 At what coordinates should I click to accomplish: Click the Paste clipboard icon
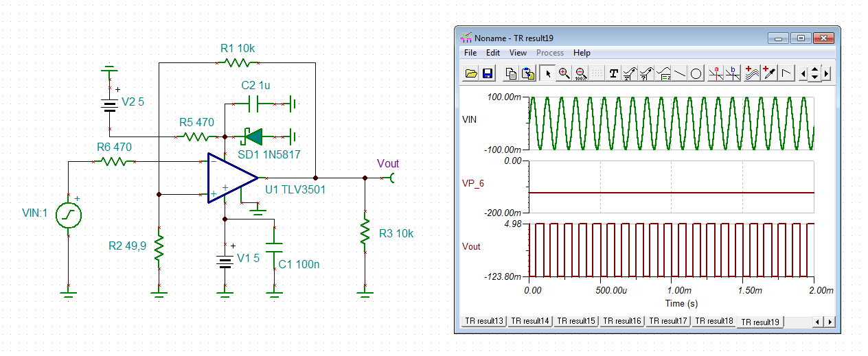pyautogui.click(x=527, y=73)
